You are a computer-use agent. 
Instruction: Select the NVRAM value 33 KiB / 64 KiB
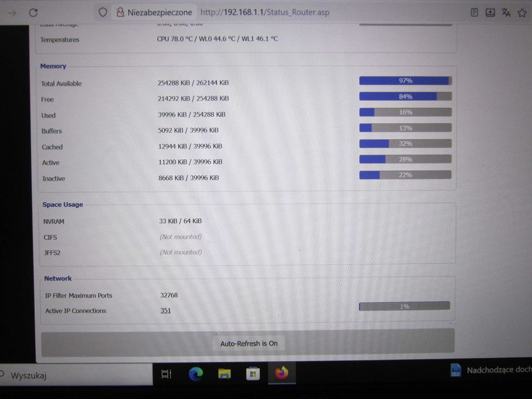[x=181, y=221]
